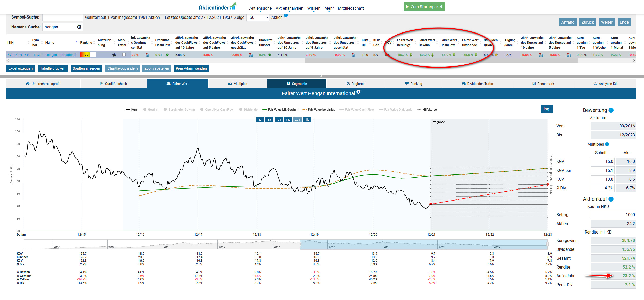Click the Zum Starterpaket button

[424, 7]
